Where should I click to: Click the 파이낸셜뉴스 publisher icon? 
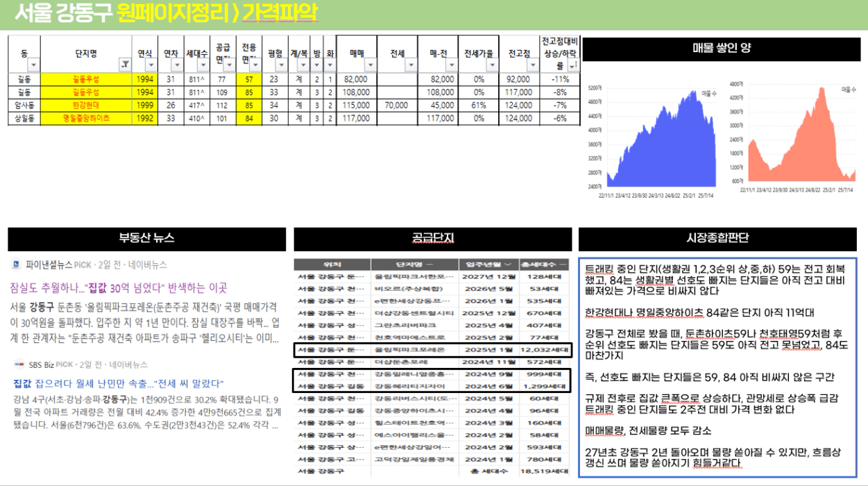pyautogui.click(x=16, y=265)
